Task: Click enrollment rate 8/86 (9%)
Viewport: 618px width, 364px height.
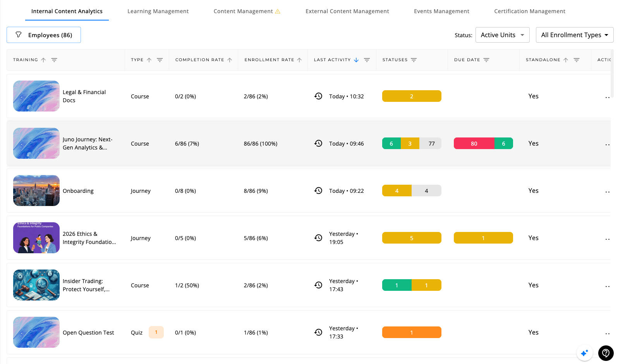Action: [256, 191]
